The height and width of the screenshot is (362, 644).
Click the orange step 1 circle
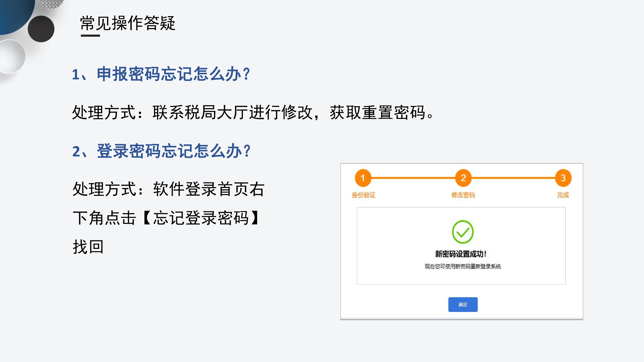click(363, 178)
